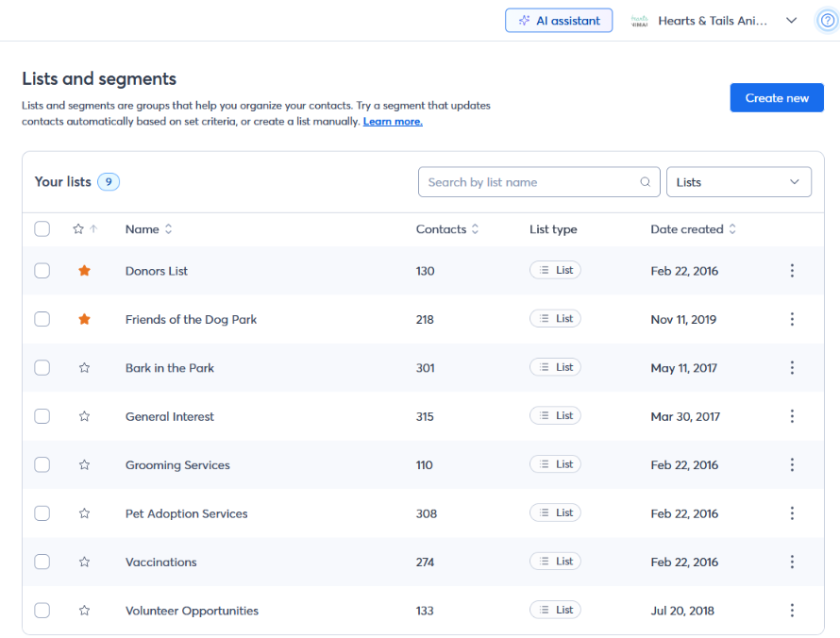Open General Interest more options menu

click(792, 416)
